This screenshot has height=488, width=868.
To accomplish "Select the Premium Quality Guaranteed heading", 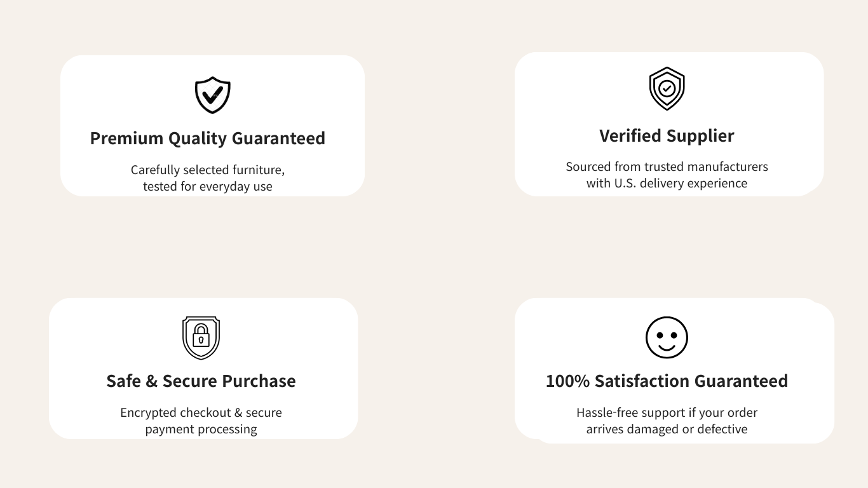I will (207, 139).
